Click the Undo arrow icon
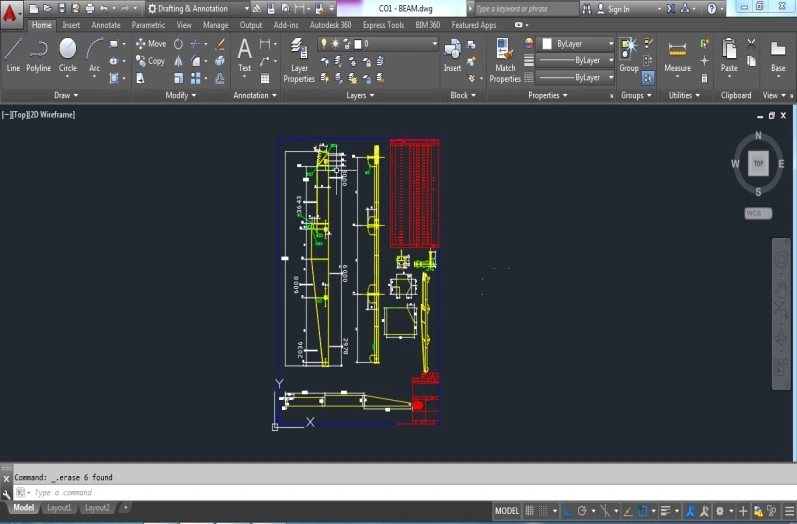This screenshot has width=797, height=524. [x=104, y=8]
